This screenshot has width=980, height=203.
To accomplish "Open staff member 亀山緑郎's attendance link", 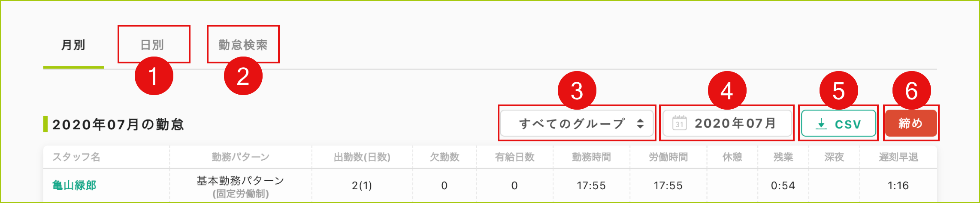I will [x=74, y=185].
